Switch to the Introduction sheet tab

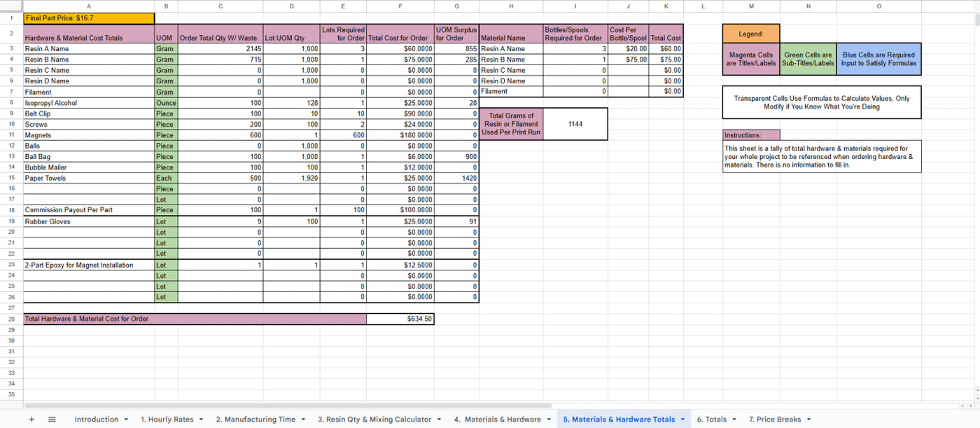[x=96, y=420]
